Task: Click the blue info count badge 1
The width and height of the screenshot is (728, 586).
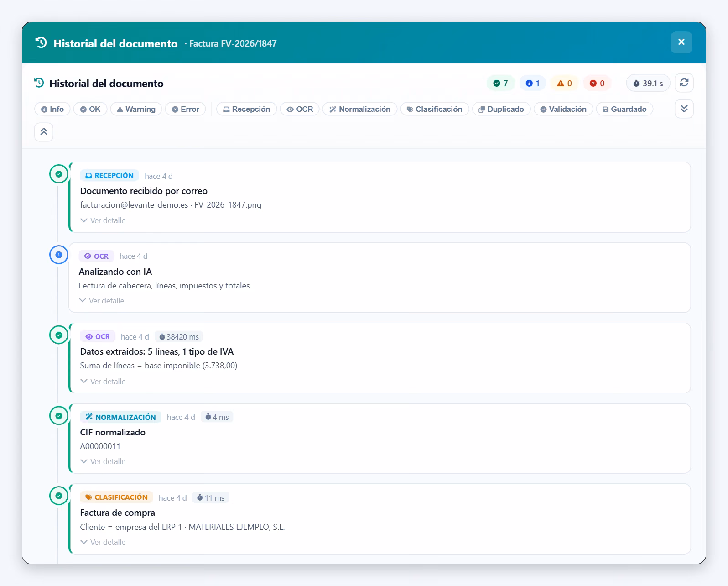Action: pos(533,83)
